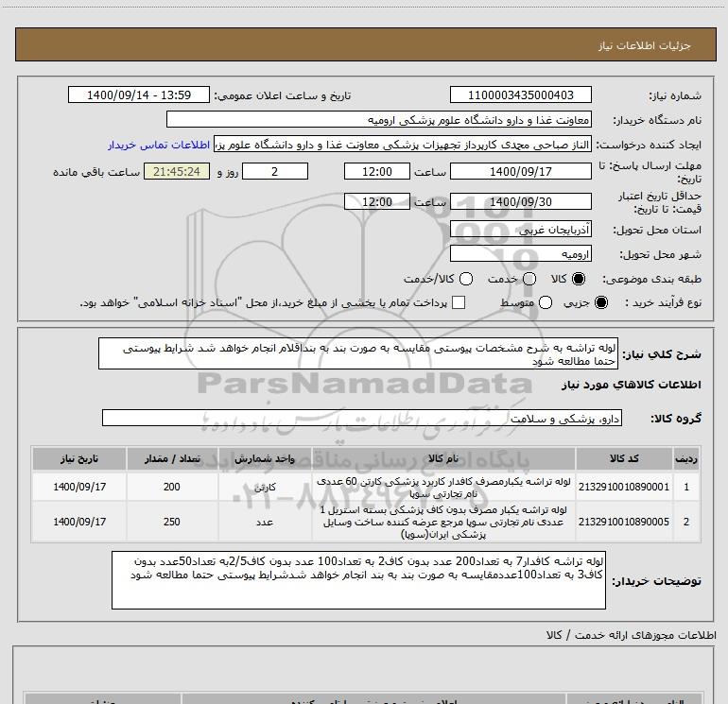Screen dimensions: 728x704
Task: Open the اطلاعات تماس خریدار link
Action: (159, 145)
